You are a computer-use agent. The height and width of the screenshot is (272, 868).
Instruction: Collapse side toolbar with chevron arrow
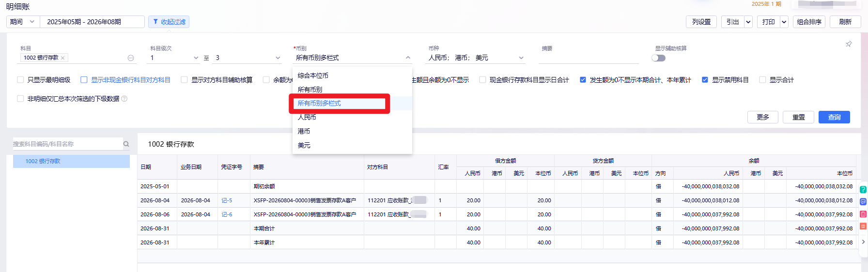pyautogui.click(x=863, y=242)
